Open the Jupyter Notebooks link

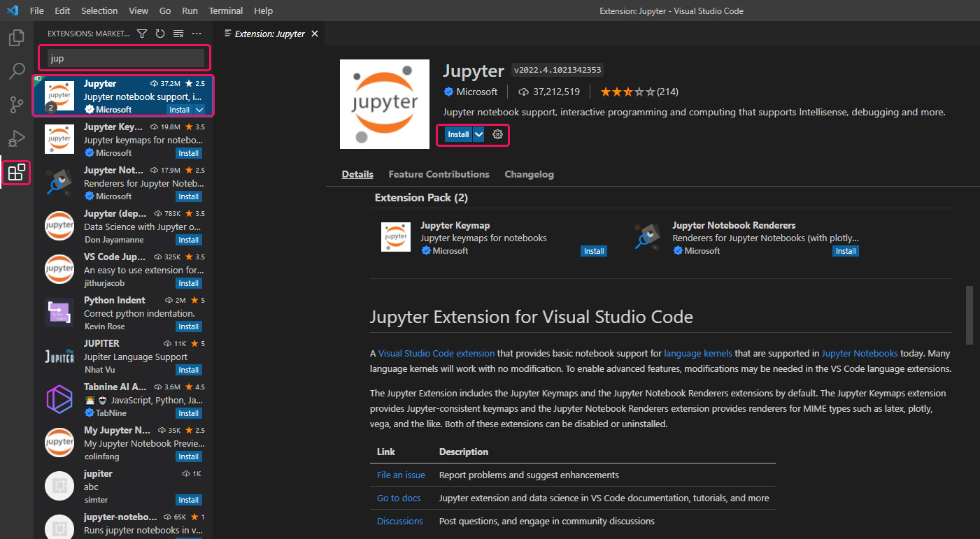click(x=860, y=353)
